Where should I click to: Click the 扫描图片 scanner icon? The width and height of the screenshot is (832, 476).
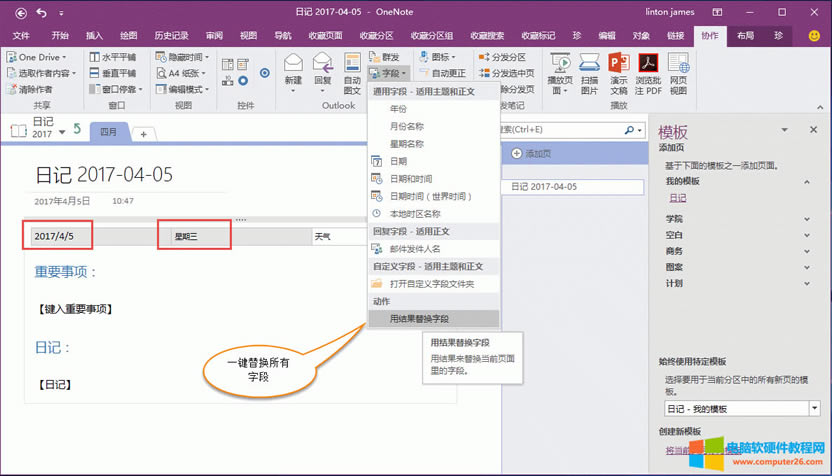590,66
